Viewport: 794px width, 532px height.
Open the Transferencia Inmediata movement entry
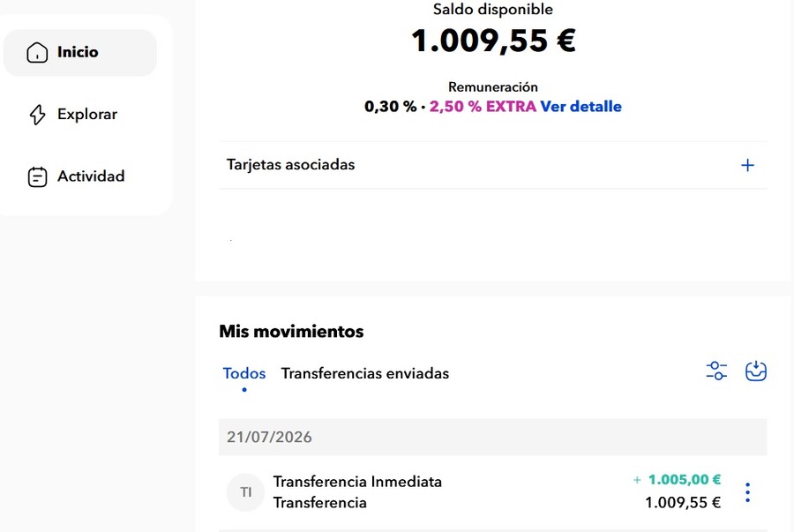492,492
